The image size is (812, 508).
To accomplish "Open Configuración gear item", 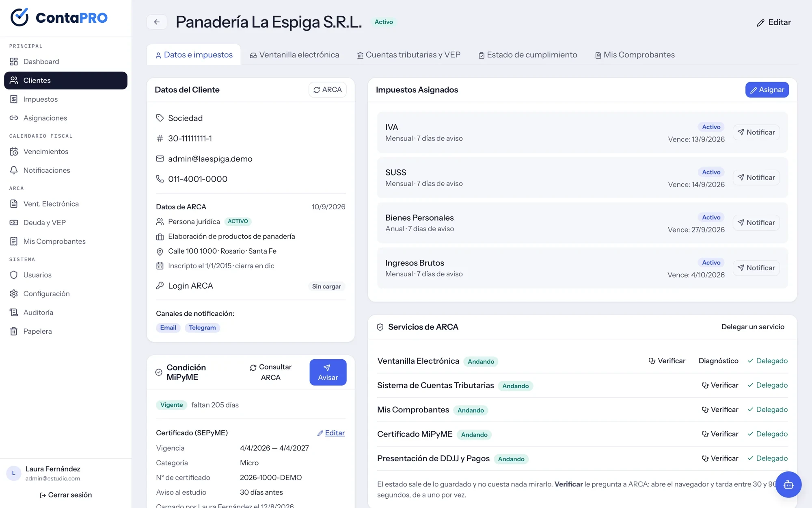I will coord(66,294).
